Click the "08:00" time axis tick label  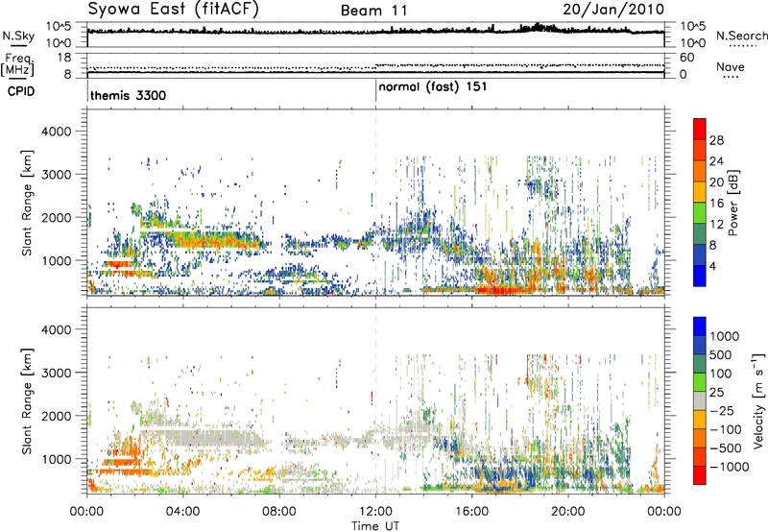278,512
